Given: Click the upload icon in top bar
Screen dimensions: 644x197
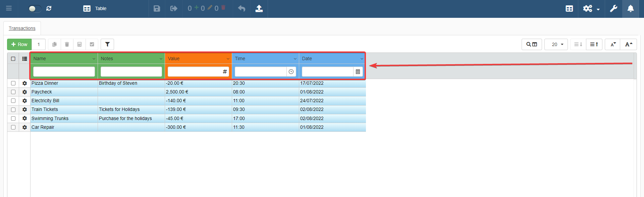Looking at the screenshot, I should [x=259, y=8].
